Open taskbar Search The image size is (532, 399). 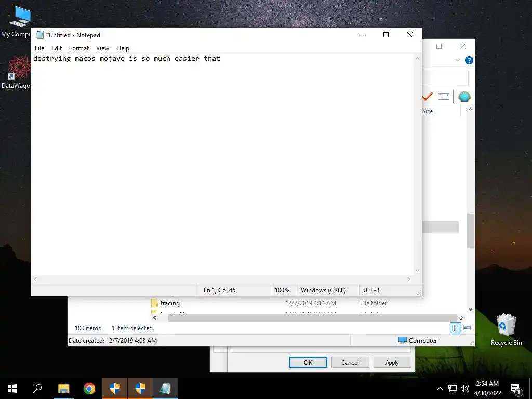[37, 389]
